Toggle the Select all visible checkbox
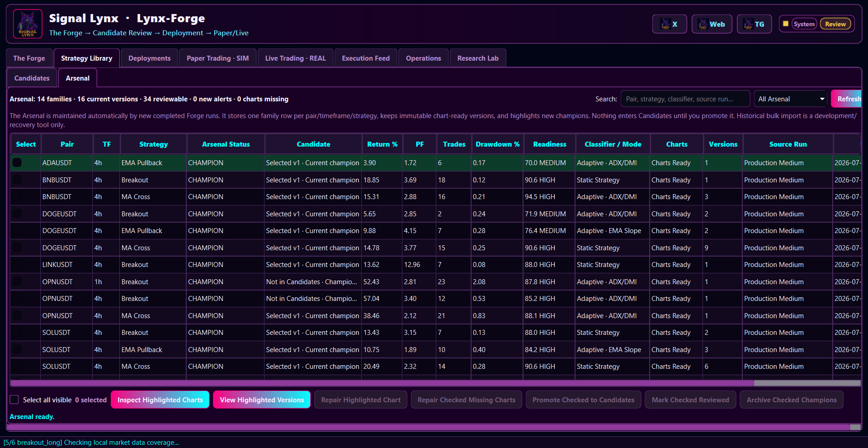The width and height of the screenshot is (868, 448). pyautogui.click(x=14, y=400)
